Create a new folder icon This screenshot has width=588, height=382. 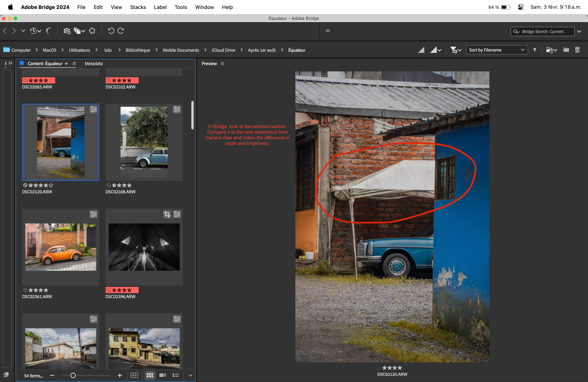pyautogui.click(x=566, y=50)
